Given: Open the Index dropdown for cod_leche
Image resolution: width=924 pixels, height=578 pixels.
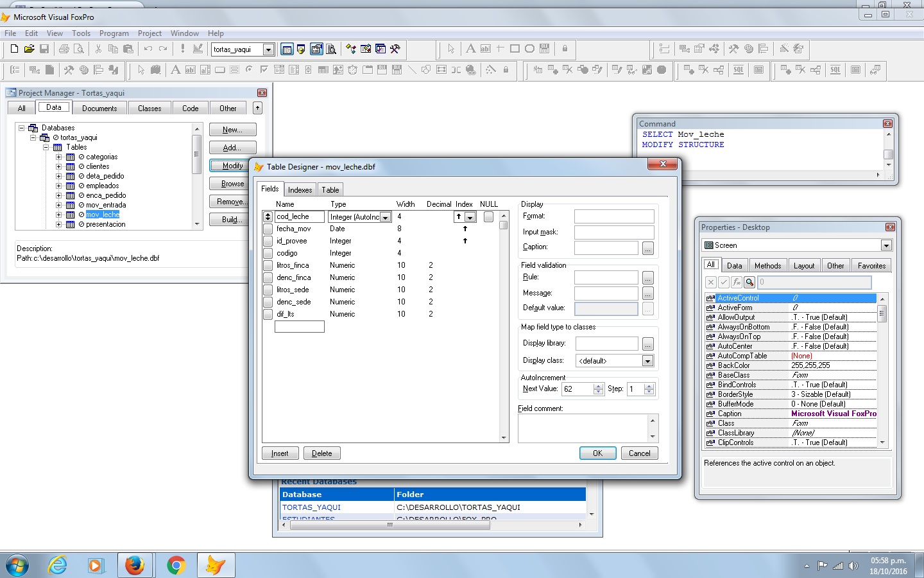Looking at the screenshot, I should point(470,217).
